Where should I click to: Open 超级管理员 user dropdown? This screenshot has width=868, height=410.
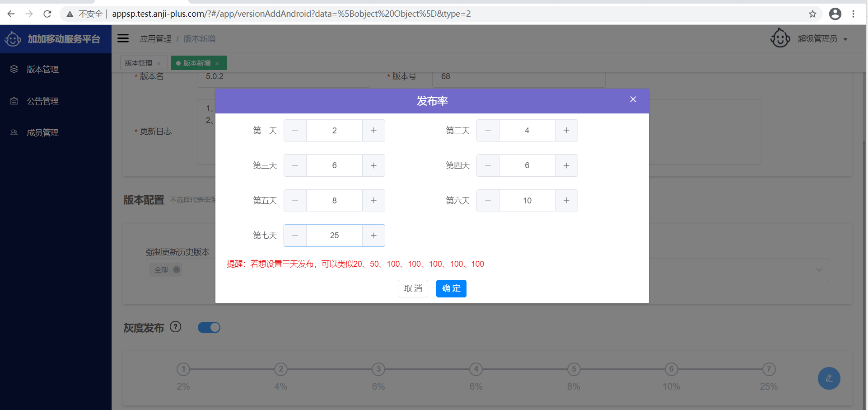(822, 39)
